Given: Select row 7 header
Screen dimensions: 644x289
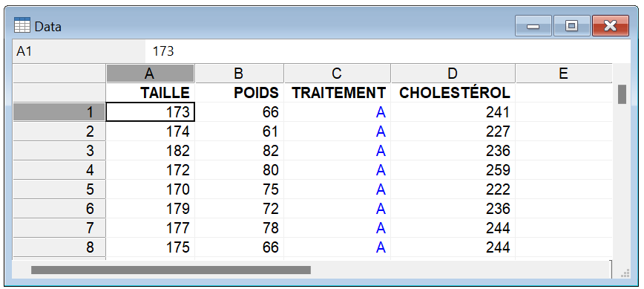Looking at the screenshot, I should [59, 228].
